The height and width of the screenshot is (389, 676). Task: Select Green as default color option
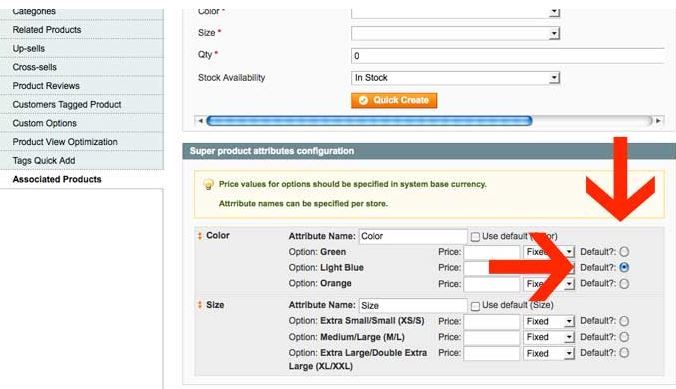pyautogui.click(x=624, y=251)
